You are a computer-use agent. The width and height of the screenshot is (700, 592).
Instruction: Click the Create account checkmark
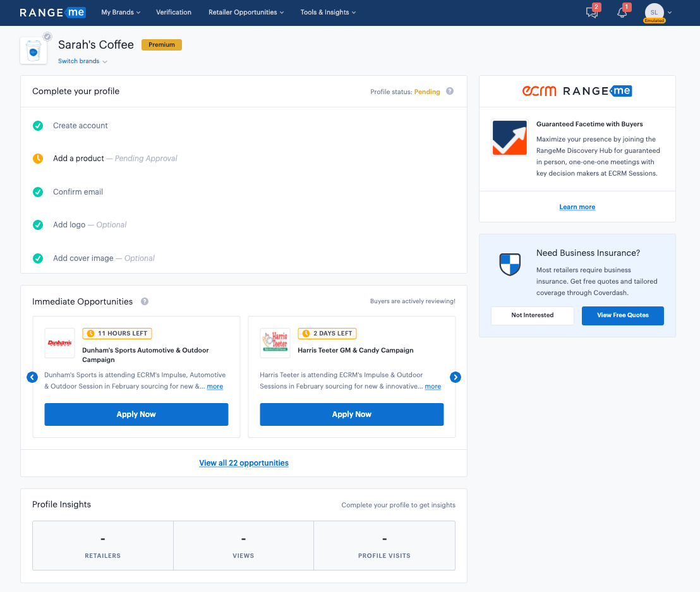click(38, 126)
